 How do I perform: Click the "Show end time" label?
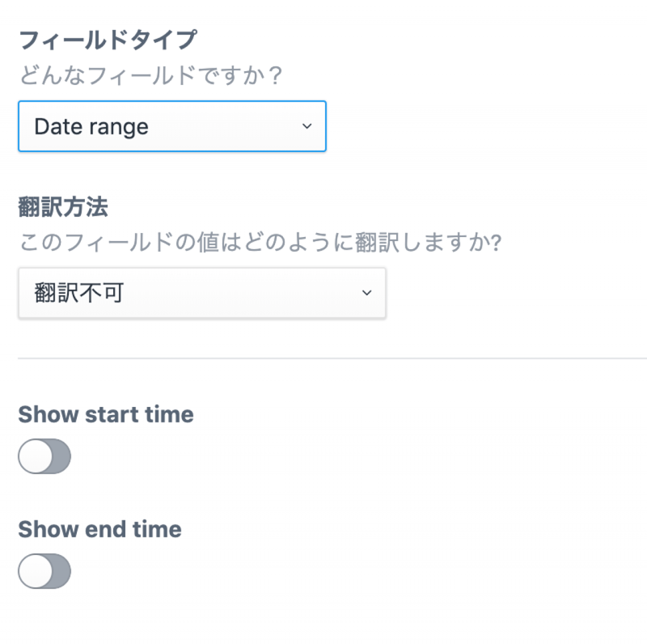click(x=99, y=530)
